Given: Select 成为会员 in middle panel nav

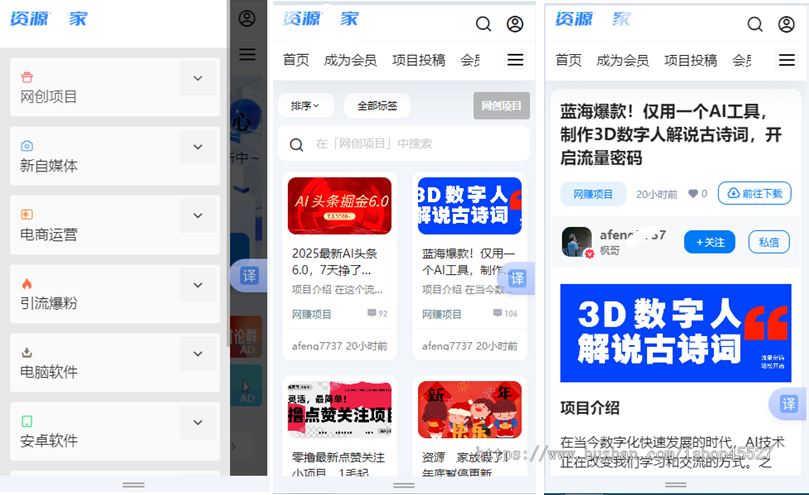Looking at the screenshot, I should tap(350, 60).
